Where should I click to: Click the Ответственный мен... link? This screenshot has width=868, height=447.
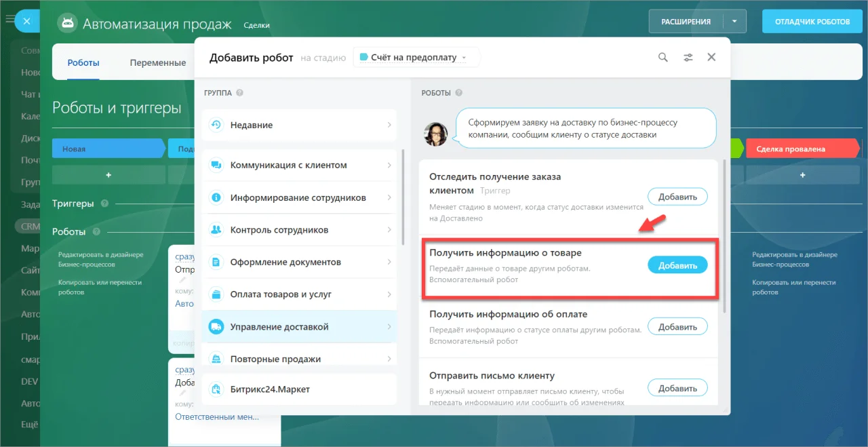tap(217, 416)
